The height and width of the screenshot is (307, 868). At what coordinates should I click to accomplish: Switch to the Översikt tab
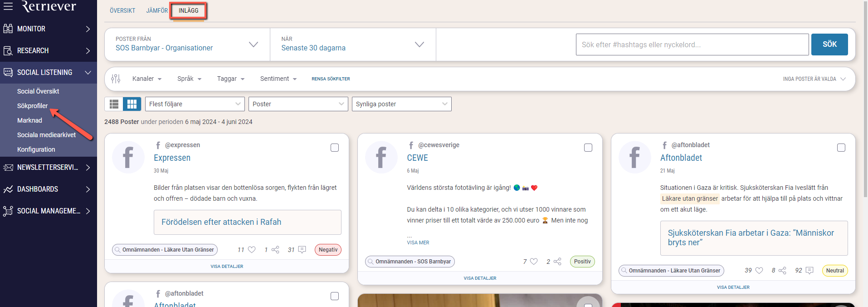(x=122, y=10)
